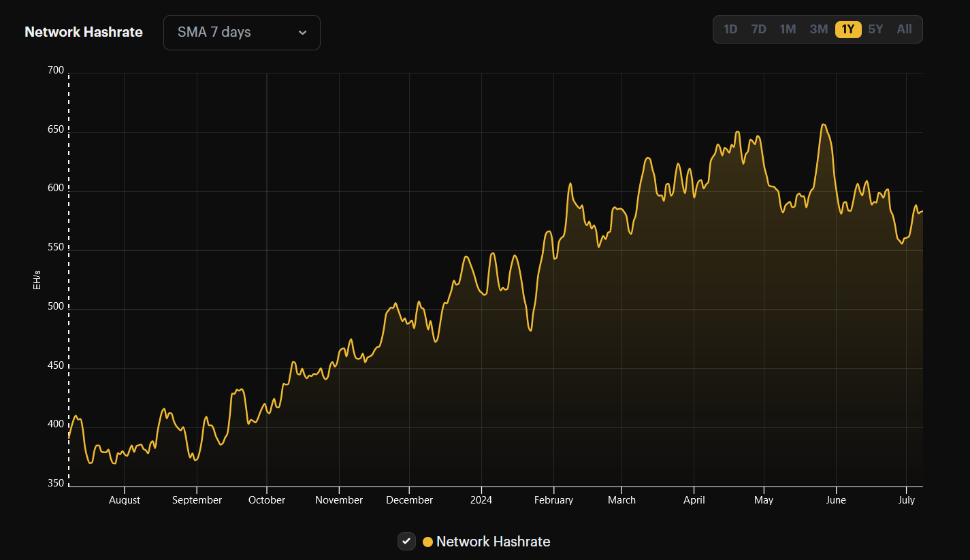
Task: Uncheck the Network Hashrate legend checkbox
Action: pyautogui.click(x=406, y=542)
